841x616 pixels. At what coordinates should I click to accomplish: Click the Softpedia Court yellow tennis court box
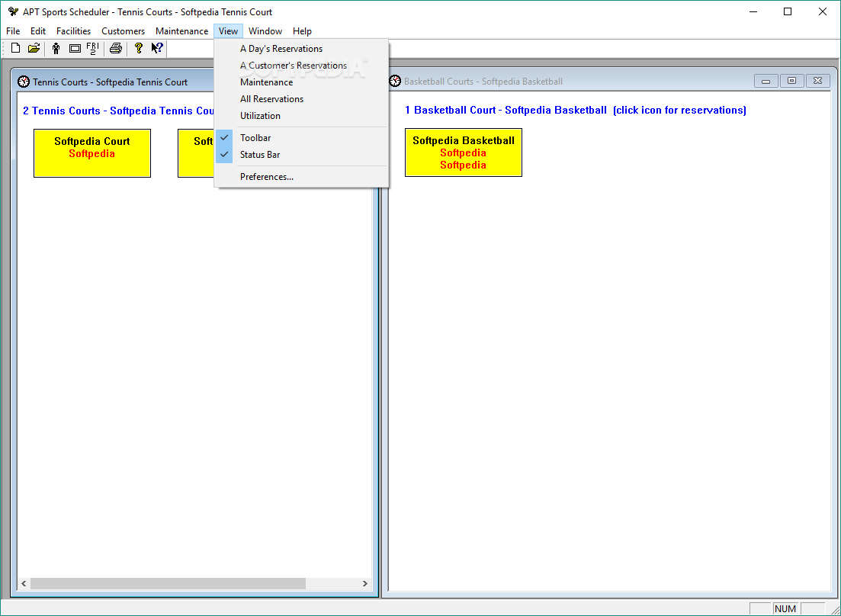click(92, 153)
